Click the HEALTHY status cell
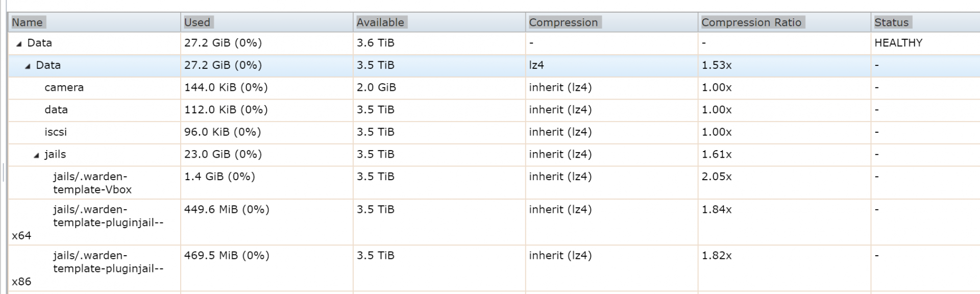Image resolution: width=980 pixels, height=294 pixels. point(898,43)
